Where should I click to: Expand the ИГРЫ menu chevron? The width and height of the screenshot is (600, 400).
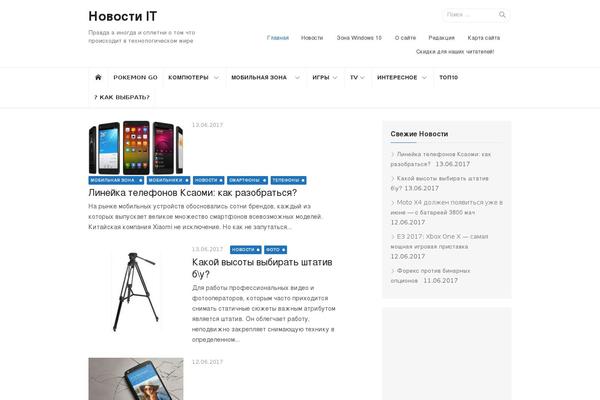(335, 78)
